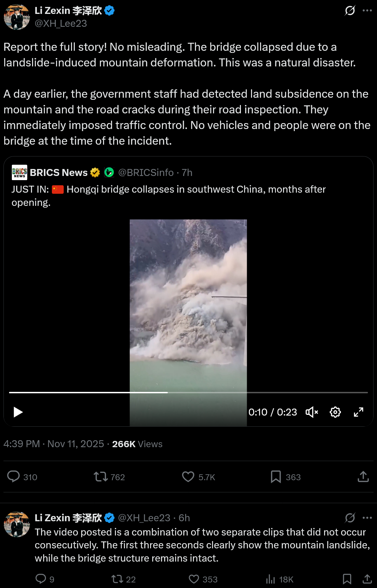Open Li Zexin profile avatar at top
This screenshot has width=377, height=588.
pyautogui.click(x=17, y=17)
